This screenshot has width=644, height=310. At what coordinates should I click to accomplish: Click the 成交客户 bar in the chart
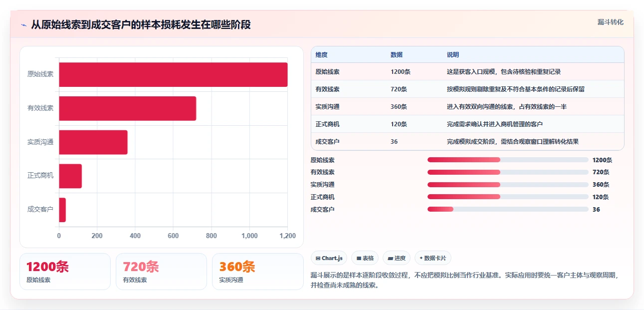tap(62, 210)
